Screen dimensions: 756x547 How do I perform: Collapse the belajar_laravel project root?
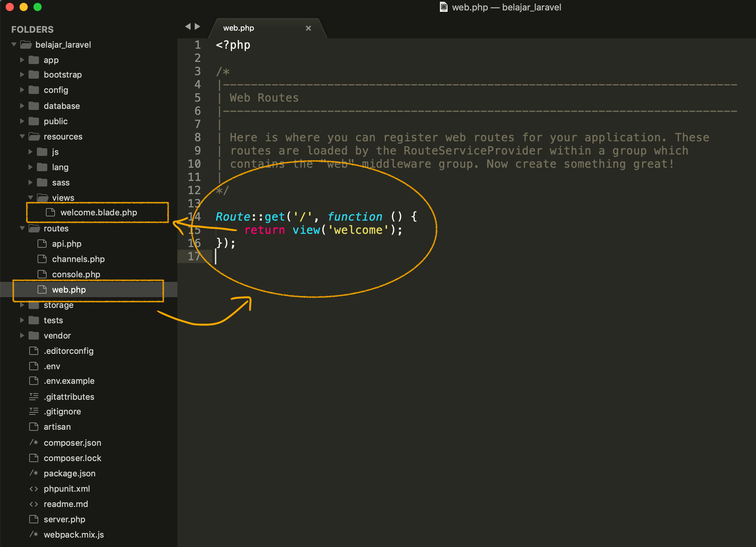(x=14, y=45)
